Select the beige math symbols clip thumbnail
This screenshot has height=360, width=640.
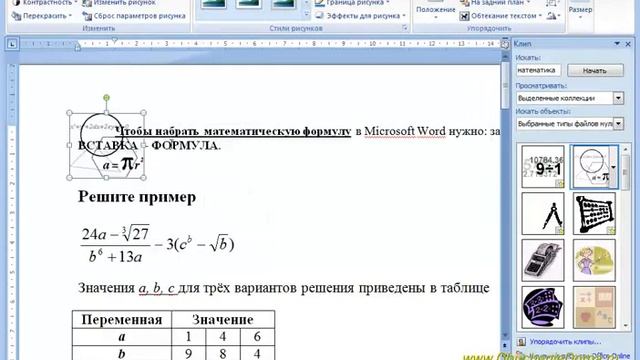click(594, 307)
